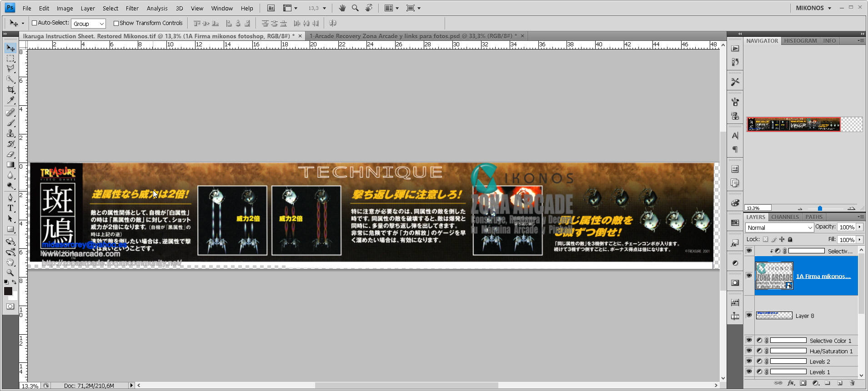Select the Lasso tool
868x391 pixels.
coord(10,69)
